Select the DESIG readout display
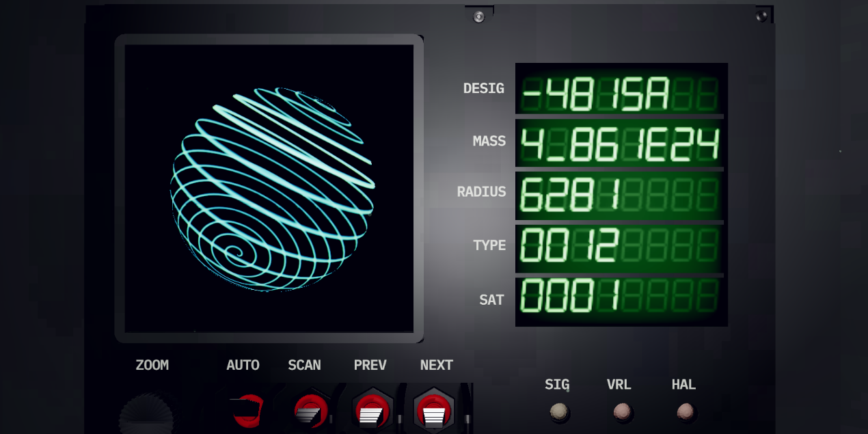The width and height of the screenshot is (868, 434). click(621, 94)
